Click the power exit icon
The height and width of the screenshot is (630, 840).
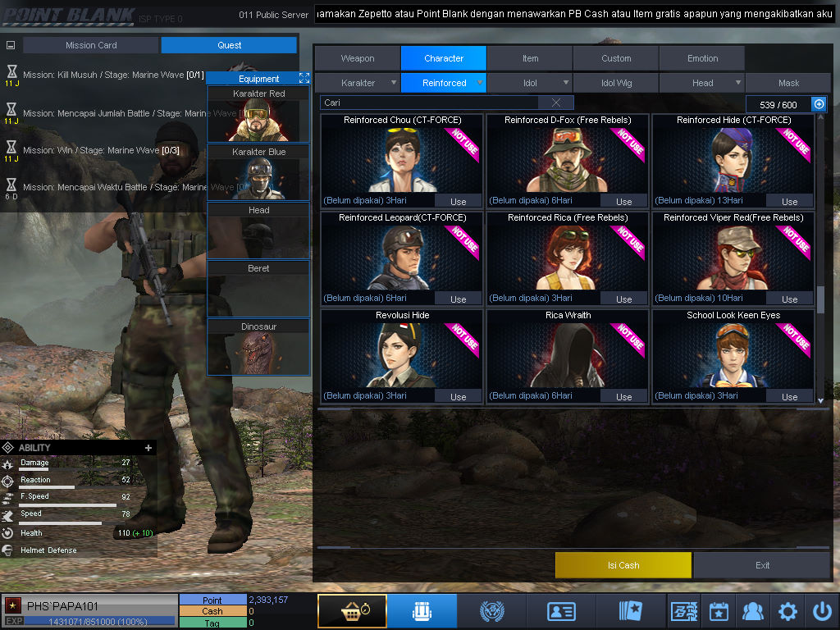coord(822,610)
